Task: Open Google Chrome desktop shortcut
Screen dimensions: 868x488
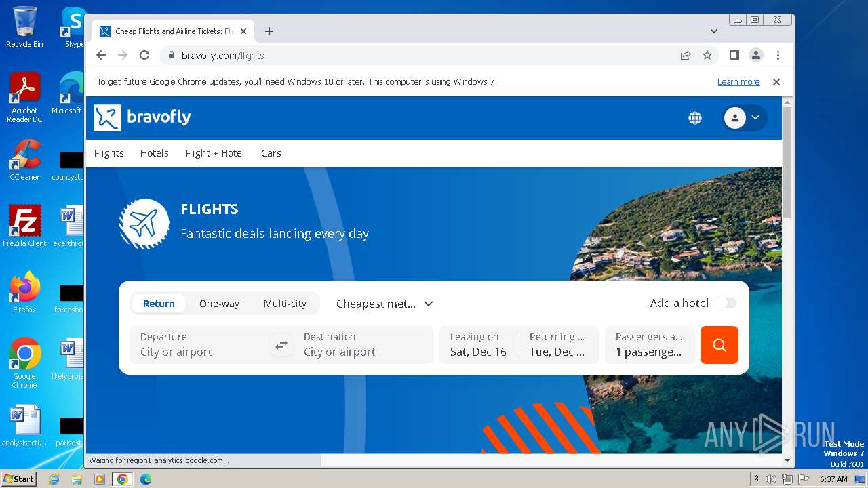Action: [24, 363]
